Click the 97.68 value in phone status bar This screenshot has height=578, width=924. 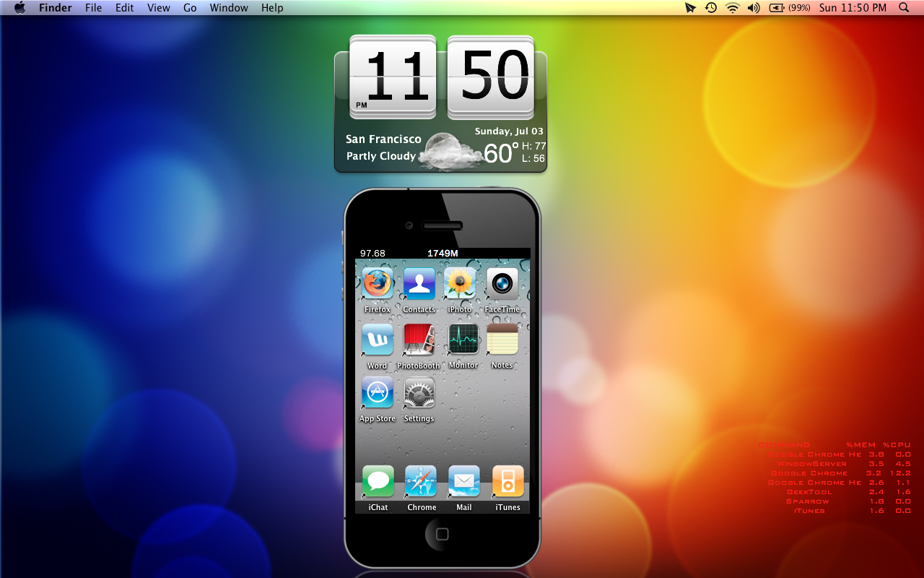click(x=372, y=254)
